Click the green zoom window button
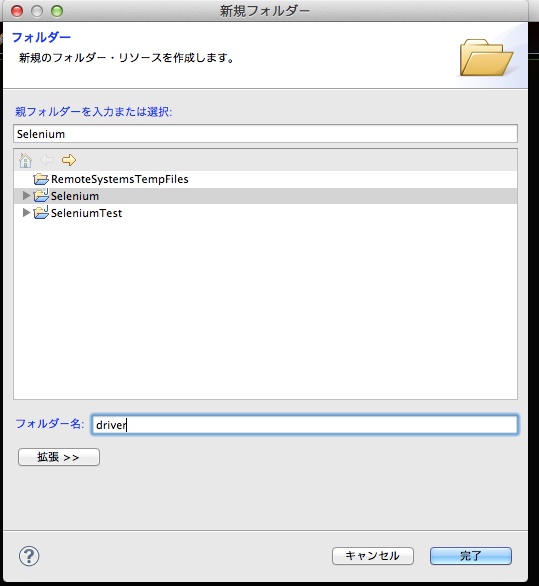539x586 pixels. (57, 11)
